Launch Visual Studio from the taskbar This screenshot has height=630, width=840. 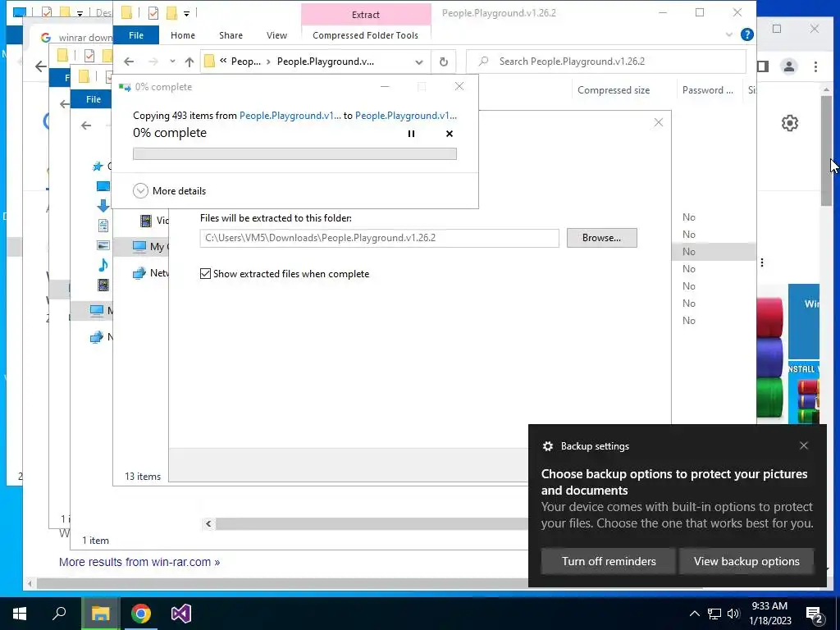coord(181,614)
